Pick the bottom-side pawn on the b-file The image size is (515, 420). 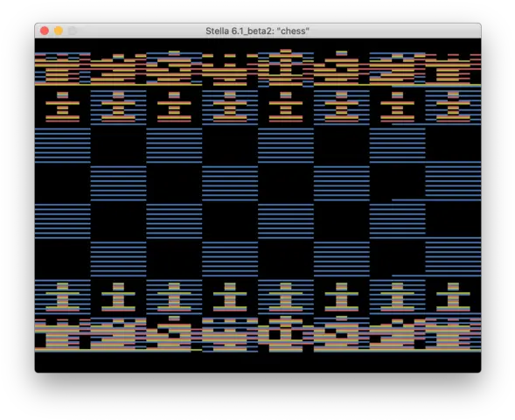pyautogui.click(x=118, y=297)
